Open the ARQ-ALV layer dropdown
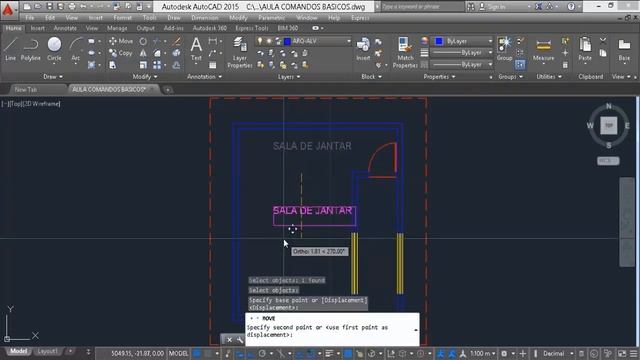 pos(303,41)
